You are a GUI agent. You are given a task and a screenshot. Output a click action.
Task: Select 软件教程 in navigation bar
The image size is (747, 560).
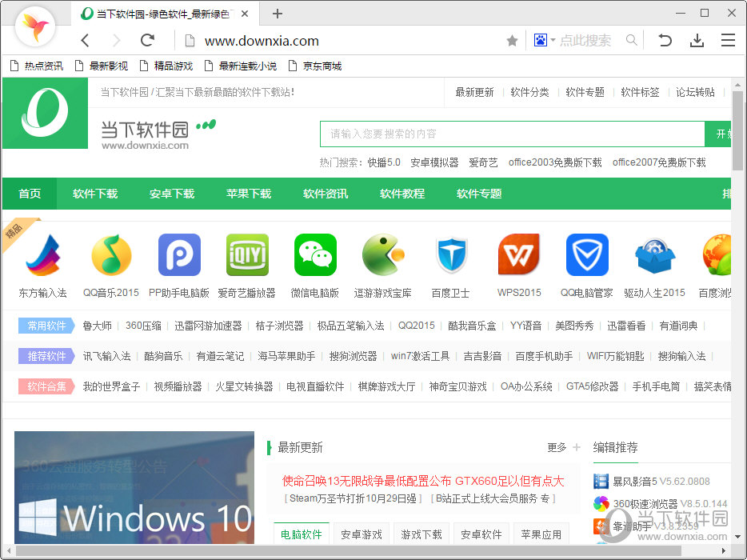pyautogui.click(x=402, y=194)
